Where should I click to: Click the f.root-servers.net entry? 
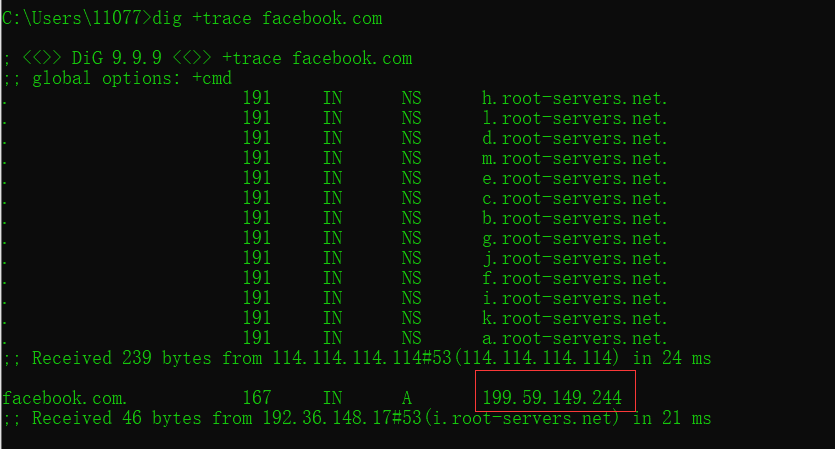(574, 278)
